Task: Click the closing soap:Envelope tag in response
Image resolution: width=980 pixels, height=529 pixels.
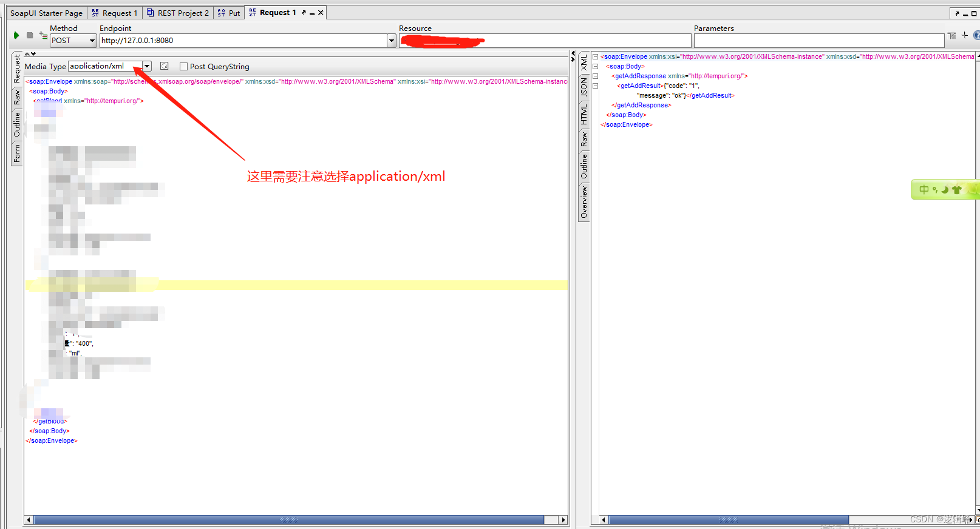Action: point(627,125)
